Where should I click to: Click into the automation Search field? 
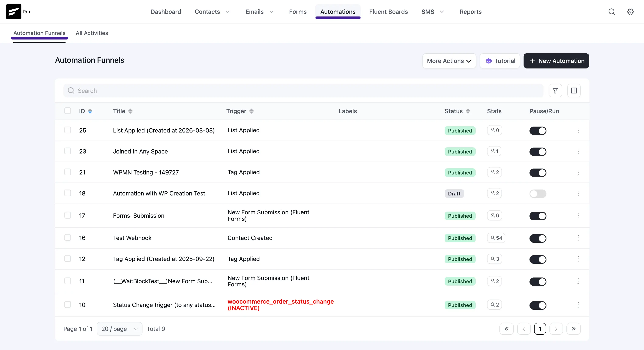pos(303,91)
